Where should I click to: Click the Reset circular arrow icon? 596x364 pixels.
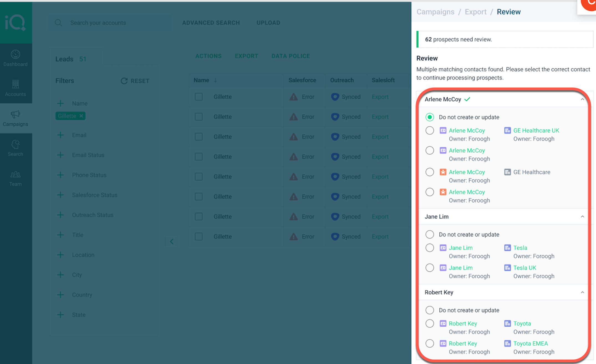(124, 81)
